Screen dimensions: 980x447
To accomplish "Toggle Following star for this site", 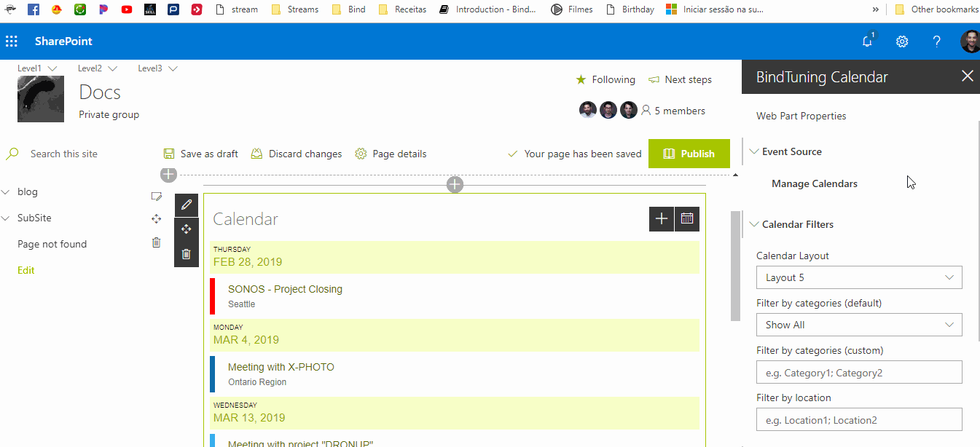I will click(x=605, y=79).
